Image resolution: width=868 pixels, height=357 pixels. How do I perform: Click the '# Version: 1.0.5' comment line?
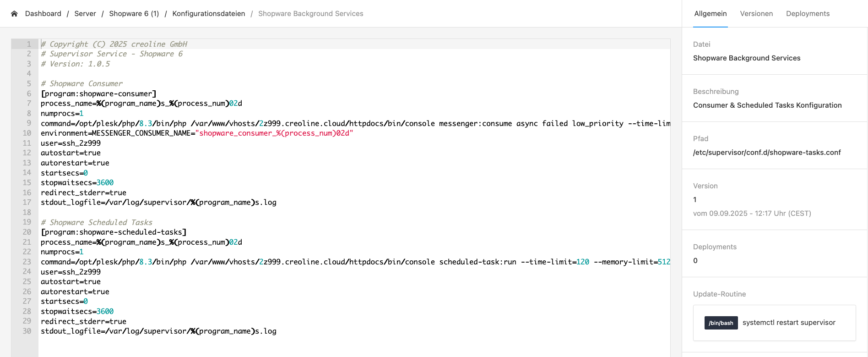76,64
